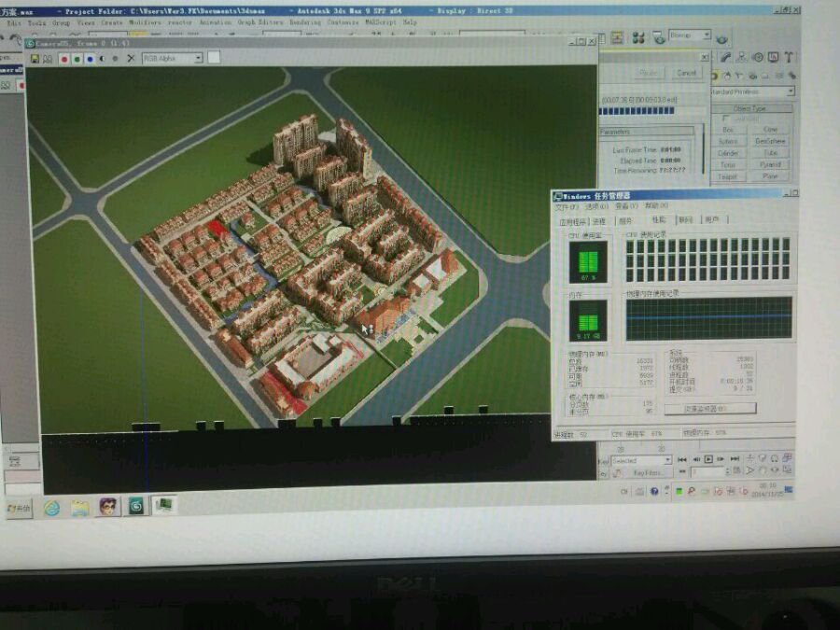
Task: Click the blue rendering progress bar
Action: (637, 111)
